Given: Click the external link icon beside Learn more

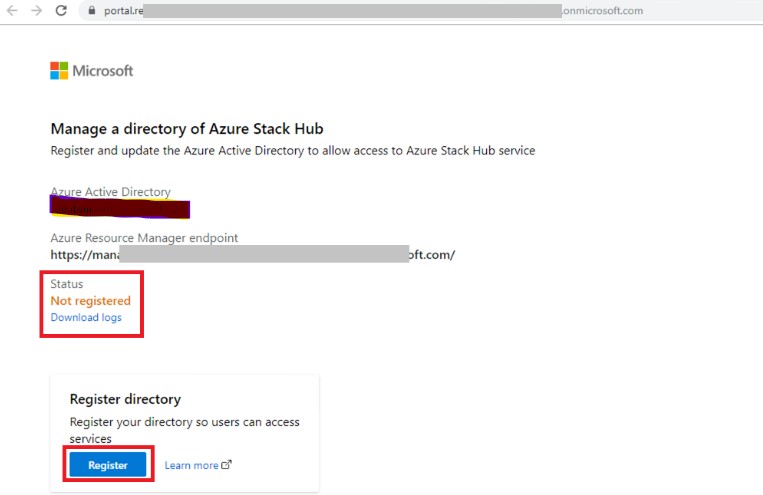Looking at the screenshot, I should click(226, 464).
